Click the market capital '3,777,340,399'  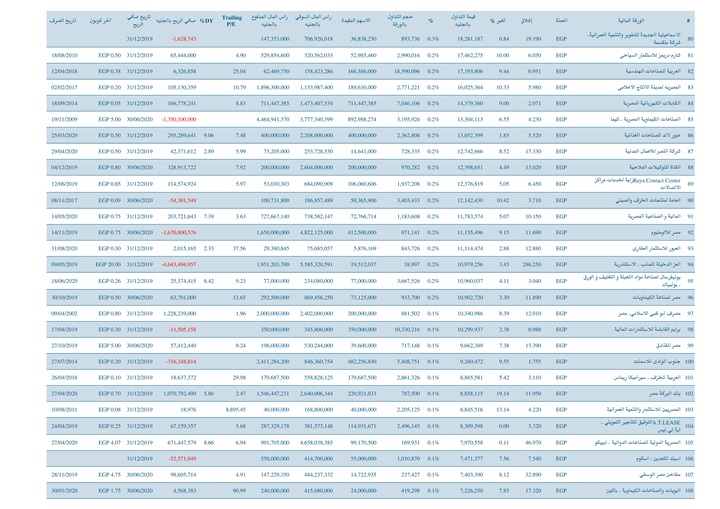click(x=316, y=119)
